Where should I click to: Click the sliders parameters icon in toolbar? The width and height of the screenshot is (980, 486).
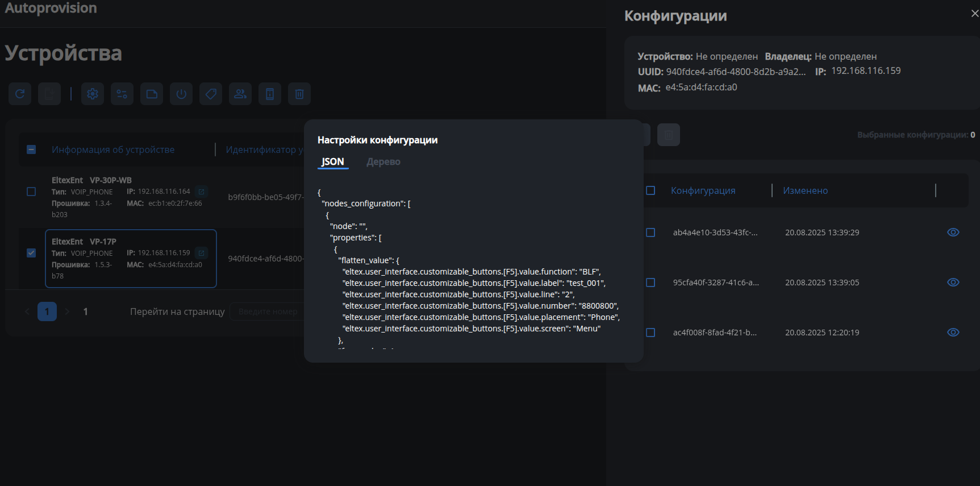[122, 94]
